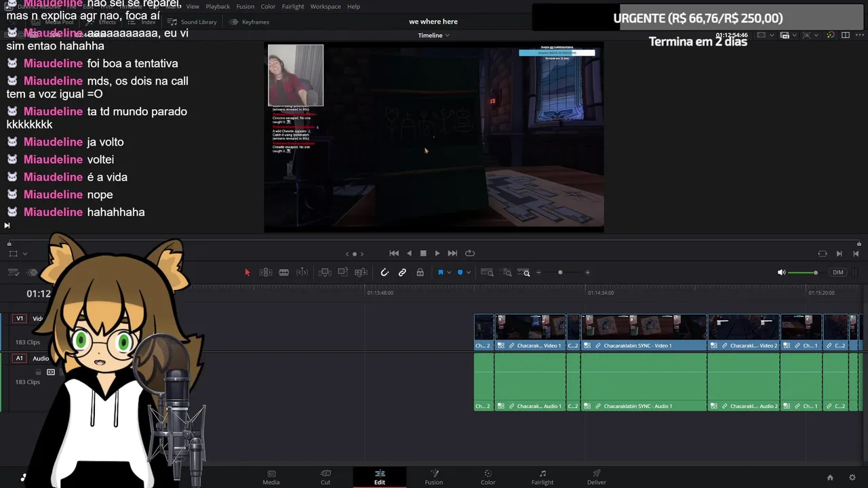Click the color bypass grades icon
868x488 pixels.
click(831, 35)
